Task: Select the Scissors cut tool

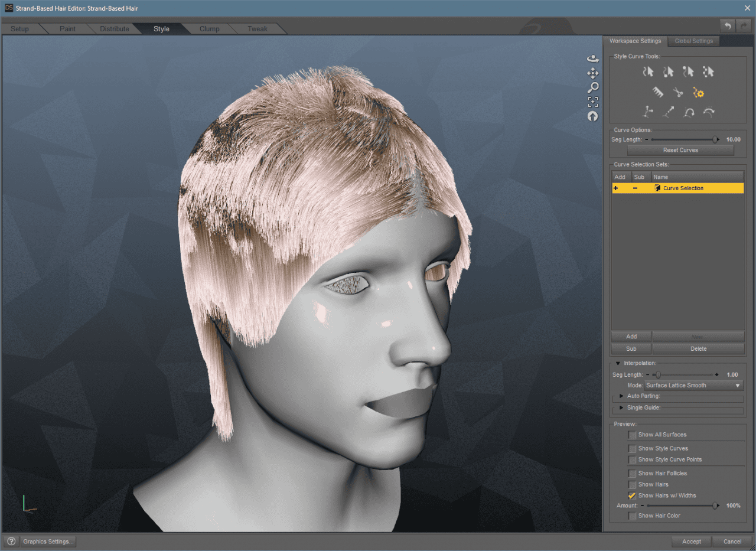Action: pos(678,92)
